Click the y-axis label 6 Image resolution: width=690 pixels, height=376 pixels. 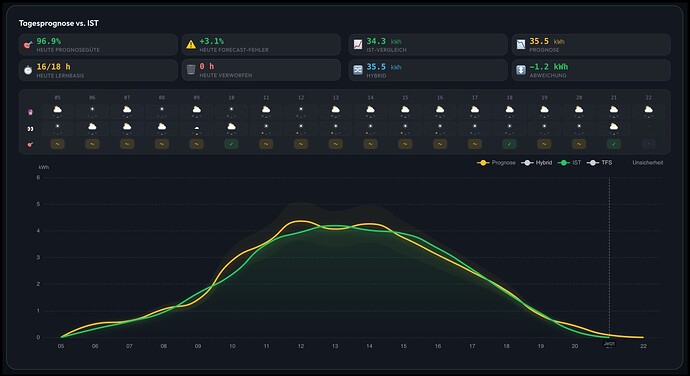tap(38, 178)
